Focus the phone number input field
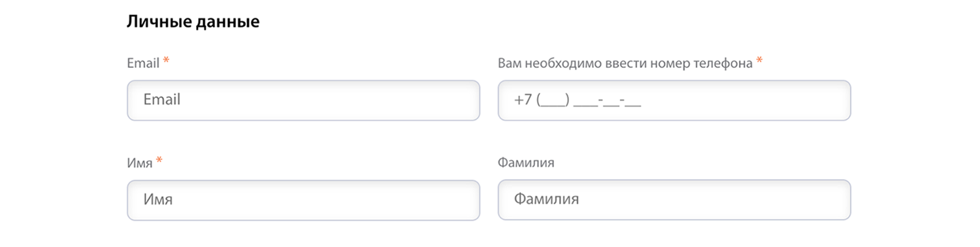This screenshot has height=247, width=980. pyautogui.click(x=674, y=100)
